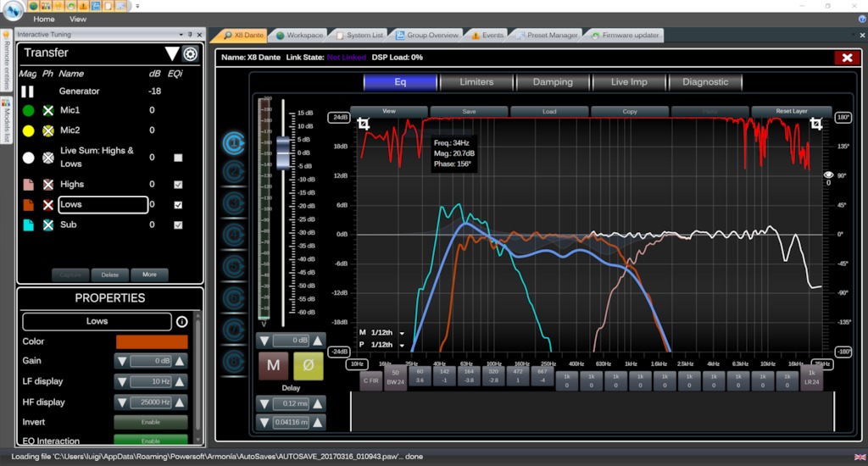Viewport: 868px width, 466px height.
Task: Open the Lows properties info icon
Action: pos(181,322)
